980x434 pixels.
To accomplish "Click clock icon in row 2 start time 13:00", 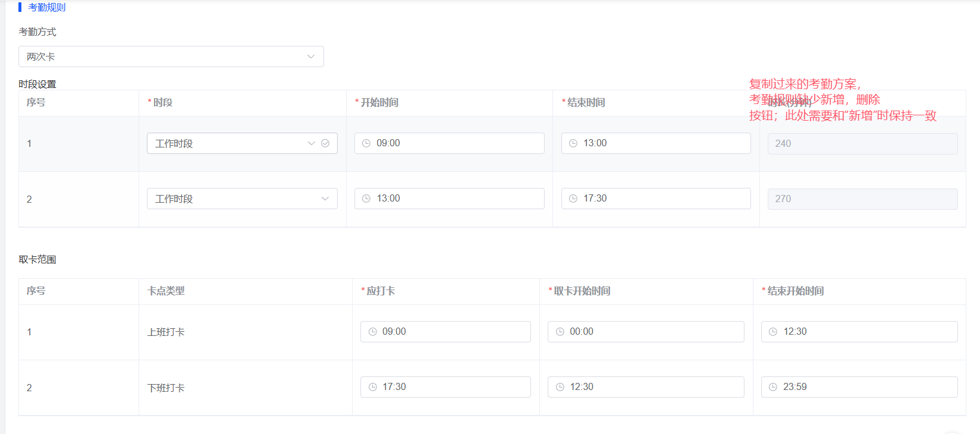I will pyautogui.click(x=366, y=199).
